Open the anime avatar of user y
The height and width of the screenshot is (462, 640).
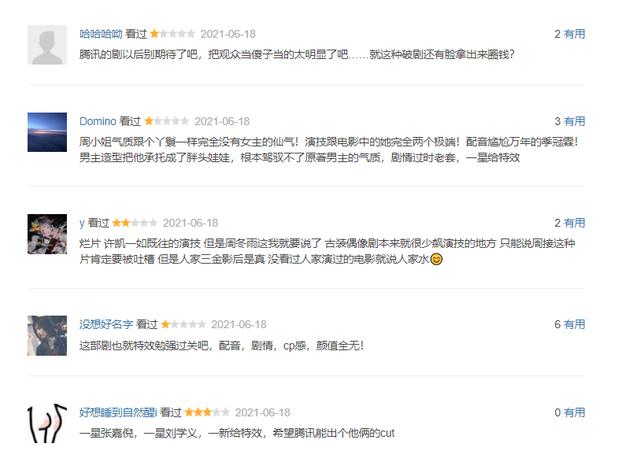tap(47, 234)
